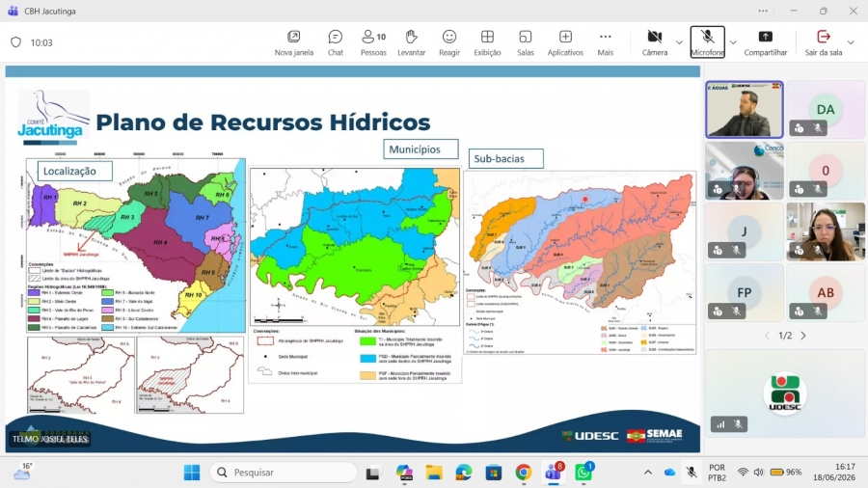The width and height of the screenshot is (868, 488).
Task: Open Salas breakout rooms
Action: coord(526,43)
